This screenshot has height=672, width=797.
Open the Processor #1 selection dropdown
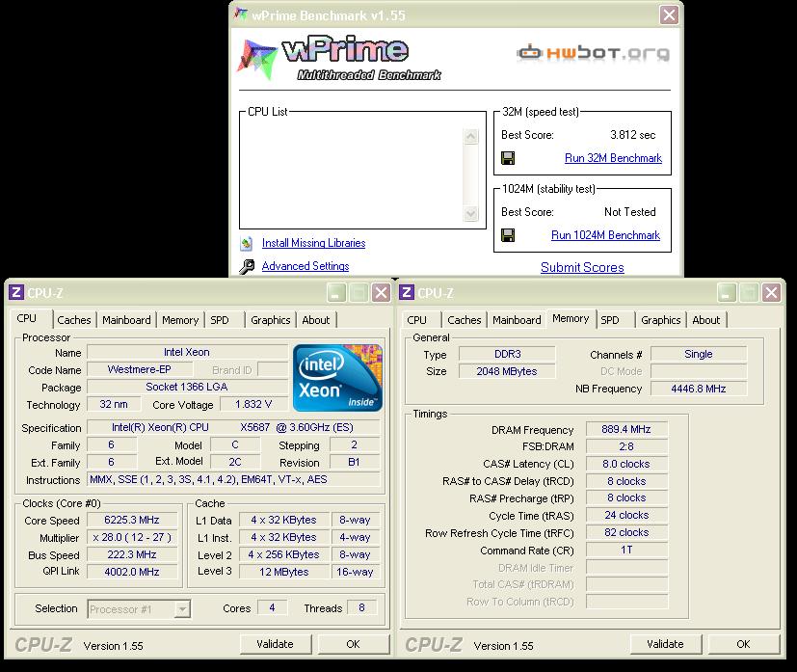pos(182,609)
